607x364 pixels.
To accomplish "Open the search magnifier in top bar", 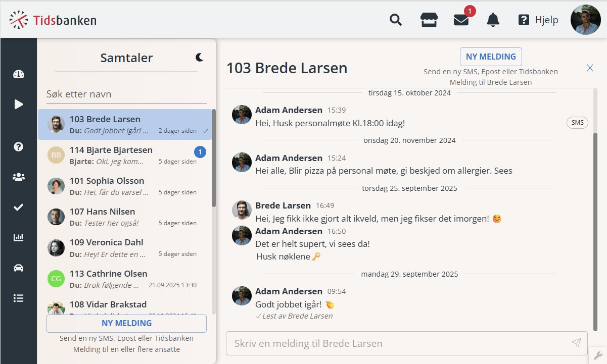I will click(x=396, y=20).
